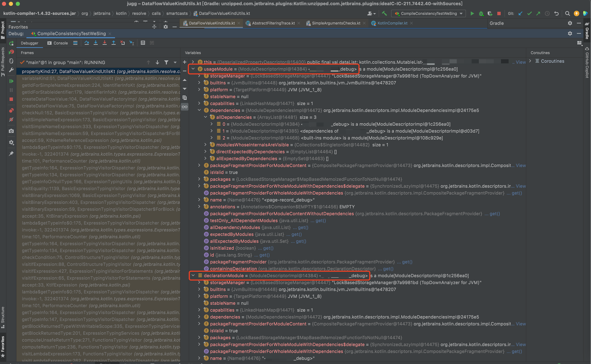
Task: Click the Debug bug icon in main toolbar
Action: coord(481,13)
